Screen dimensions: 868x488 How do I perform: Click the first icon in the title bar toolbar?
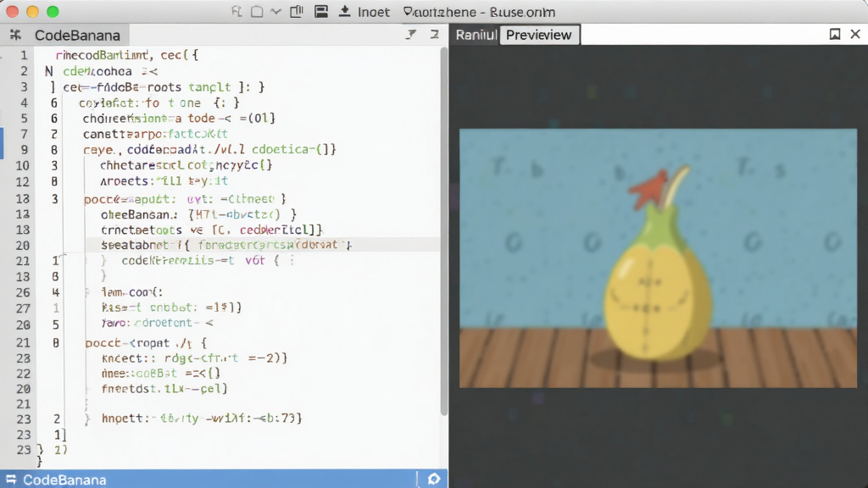(x=236, y=12)
